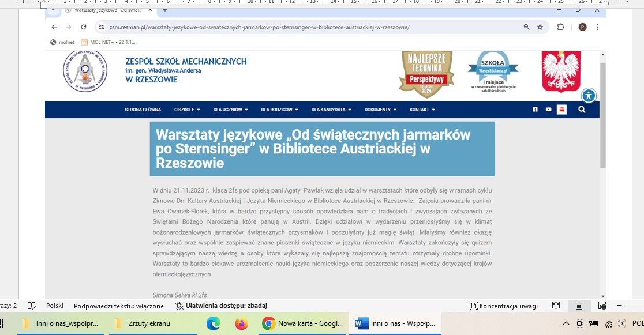Open the school's YouTube channel icon

coord(548,110)
